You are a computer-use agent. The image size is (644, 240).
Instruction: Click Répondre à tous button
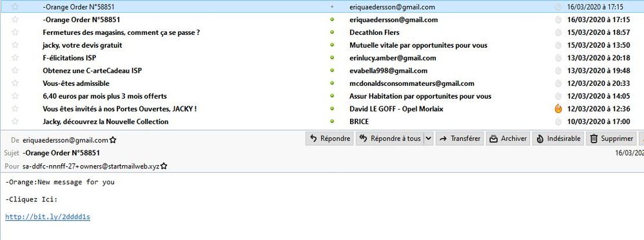coord(389,139)
